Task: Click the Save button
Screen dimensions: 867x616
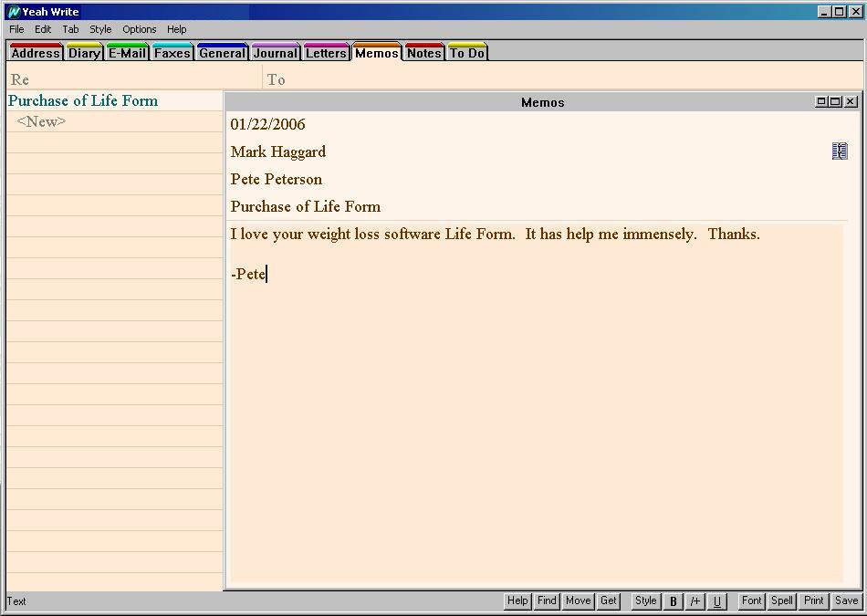Action: click(x=846, y=600)
